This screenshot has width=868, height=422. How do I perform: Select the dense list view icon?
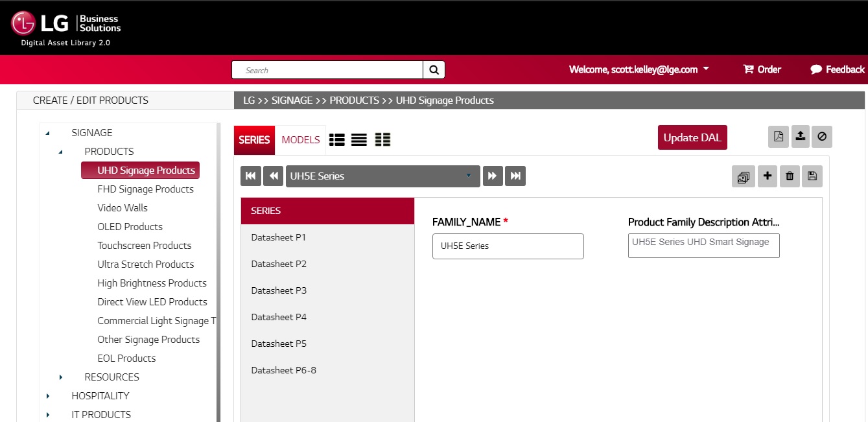(x=359, y=139)
